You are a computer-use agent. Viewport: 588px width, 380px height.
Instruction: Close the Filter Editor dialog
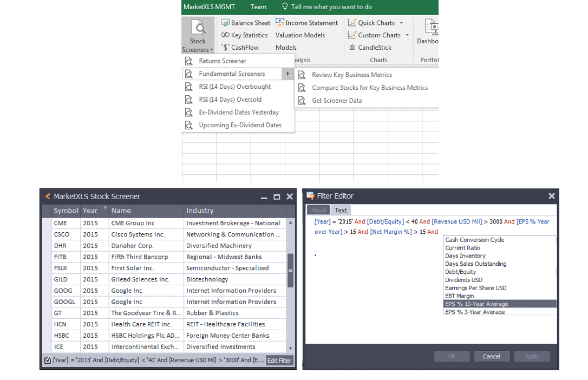551,195
